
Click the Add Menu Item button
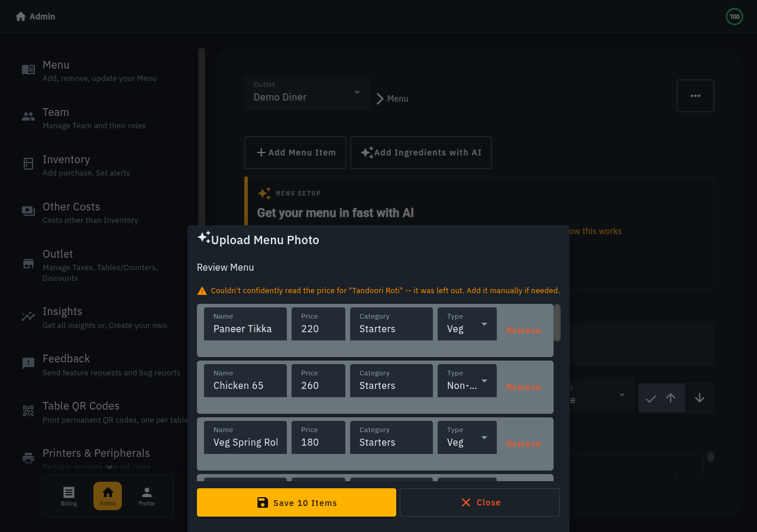[x=295, y=153]
